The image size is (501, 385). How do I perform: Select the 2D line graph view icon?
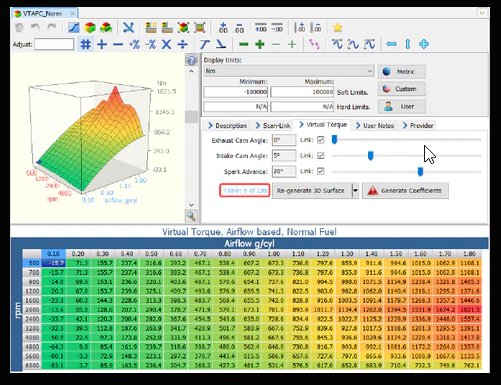[74, 27]
